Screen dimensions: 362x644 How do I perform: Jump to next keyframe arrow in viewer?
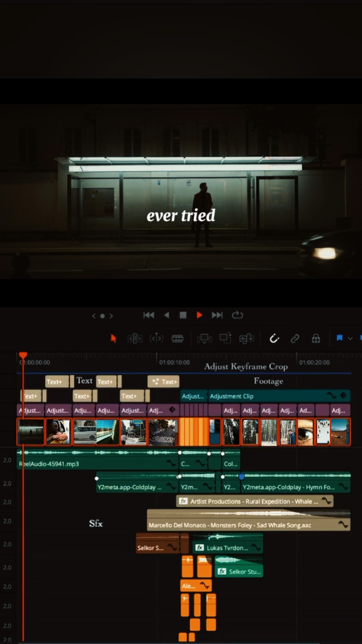pyautogui.click(x=111, y=316)
